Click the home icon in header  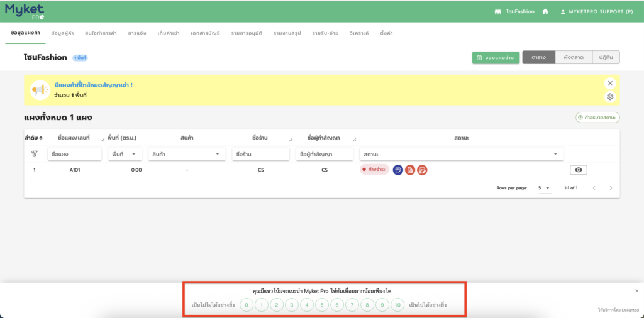(545, 11)
